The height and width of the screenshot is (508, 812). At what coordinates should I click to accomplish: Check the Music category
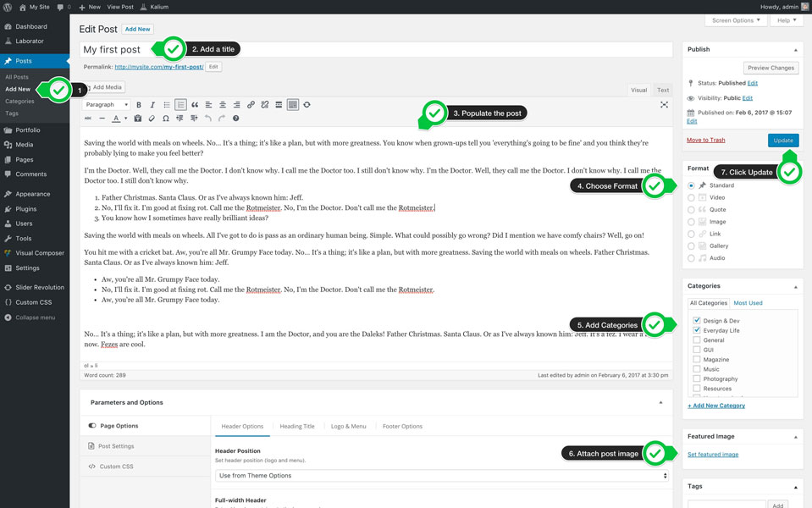pos(697,368)
